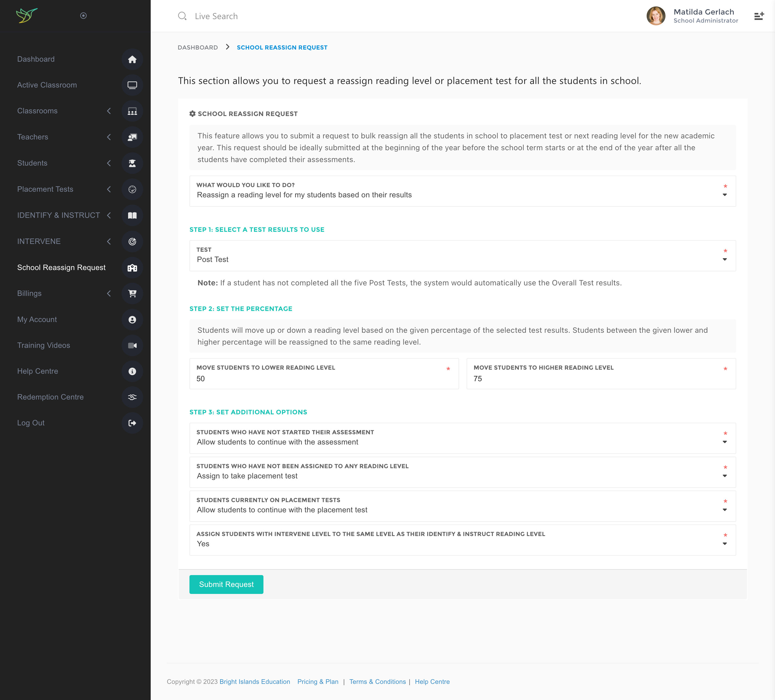Go to Dashboard breadcrumb link
This screenshot has width=775, height=700.
pos(198,47)
